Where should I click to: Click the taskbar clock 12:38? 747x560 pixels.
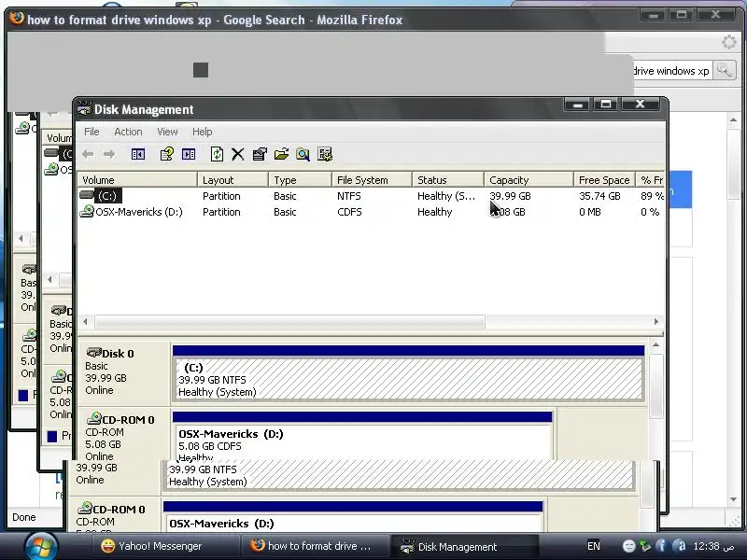713,546
